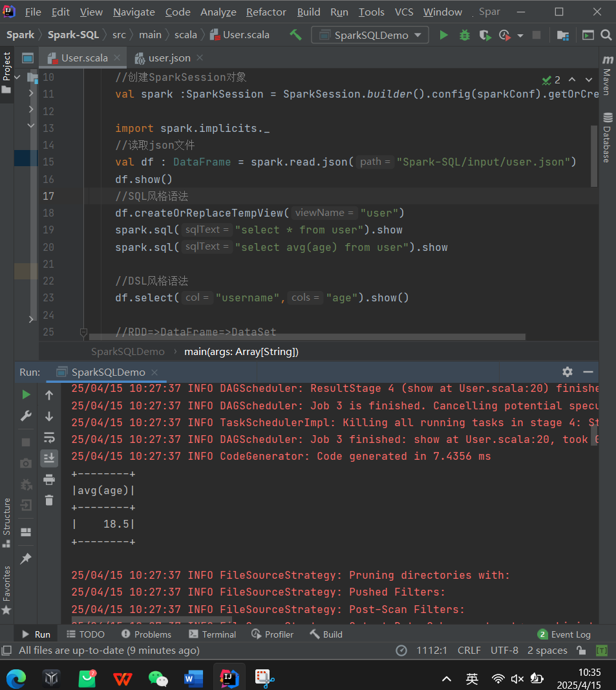The width and height of the screenshot is (616, 690).
Task: Click the Spark-SQL breadcrumb
Action: pos(73,35)
